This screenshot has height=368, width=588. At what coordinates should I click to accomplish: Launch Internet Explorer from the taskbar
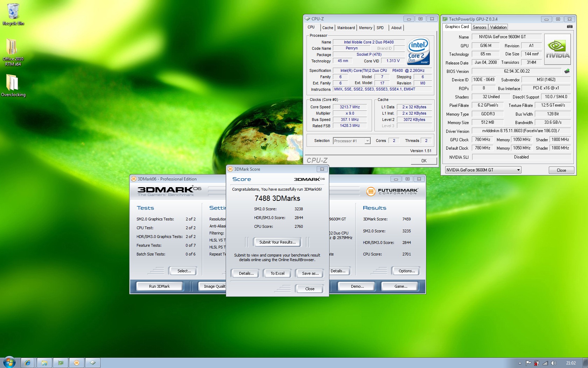28,363
